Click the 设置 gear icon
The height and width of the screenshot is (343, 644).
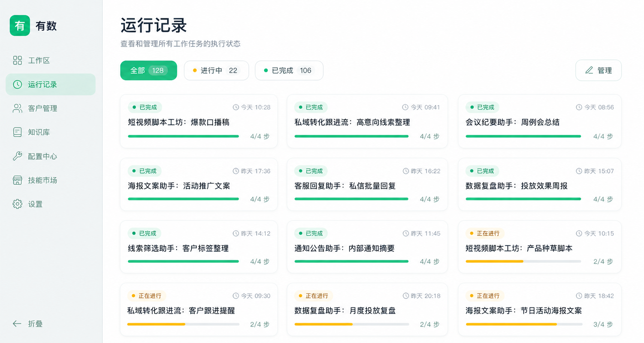pyautogui.click(x=17, y=204)
